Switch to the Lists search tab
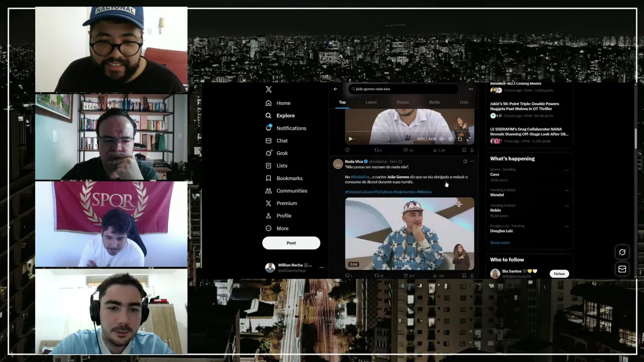This screenshot has height=362, width=644. click(x=464, y=102)
